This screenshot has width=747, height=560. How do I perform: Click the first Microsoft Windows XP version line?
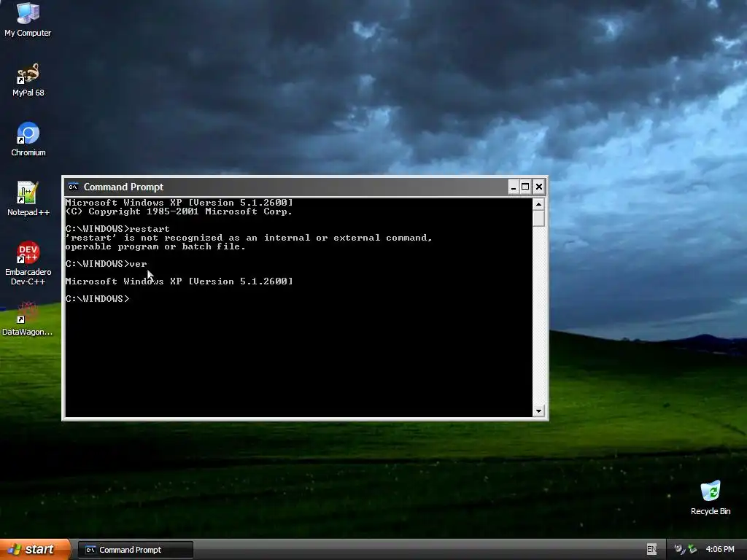pyautogui.click(x=179, y=203)
